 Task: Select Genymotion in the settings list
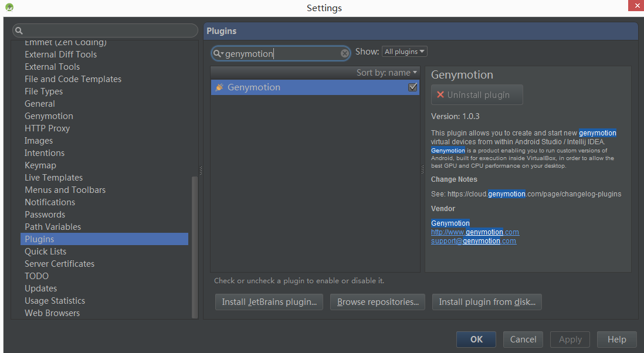click(x=49, y=116)
